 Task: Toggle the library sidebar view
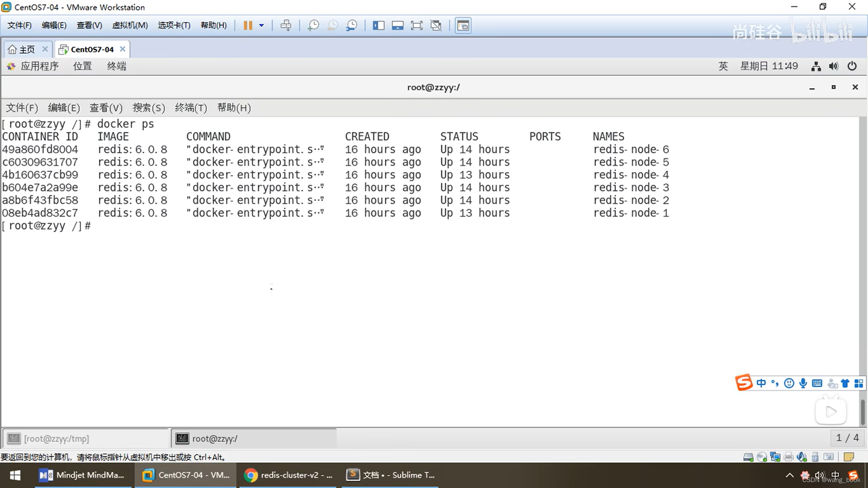(378, 25)
